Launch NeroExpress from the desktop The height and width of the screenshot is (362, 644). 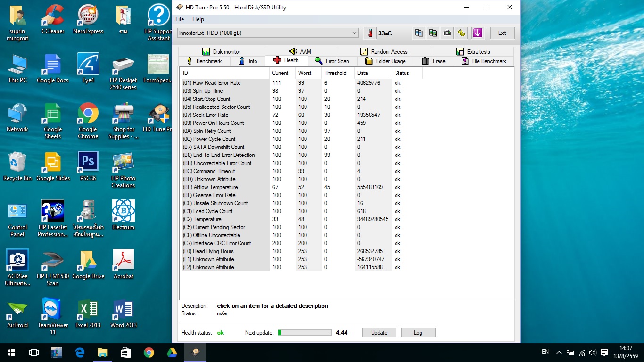click(88, 20)
